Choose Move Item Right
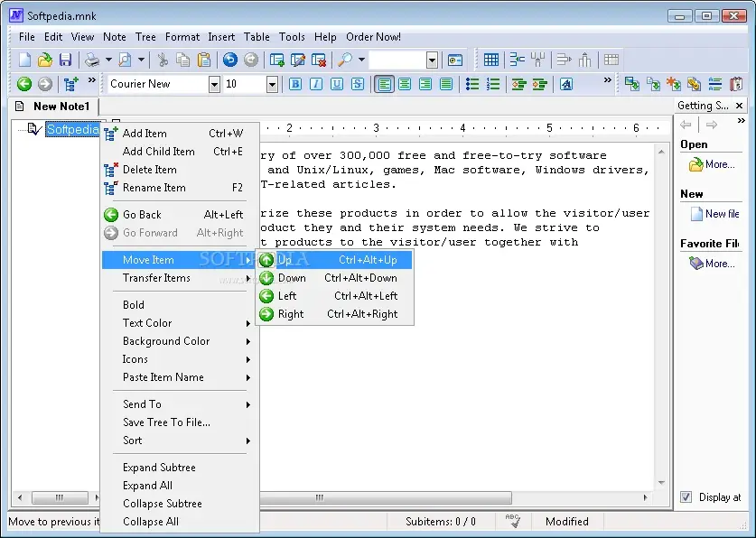The image size is (756, 538). pyautogui.click(x=334, y=314)
